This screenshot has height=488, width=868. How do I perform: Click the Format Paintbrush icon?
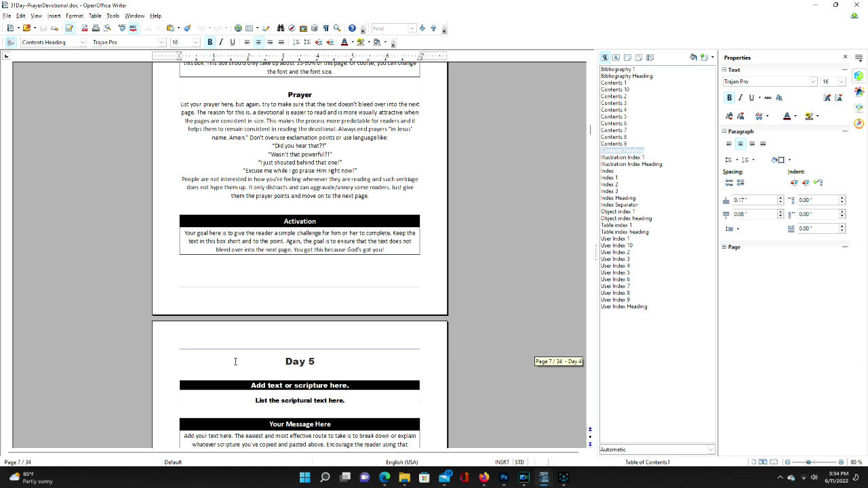click(187, 28)
